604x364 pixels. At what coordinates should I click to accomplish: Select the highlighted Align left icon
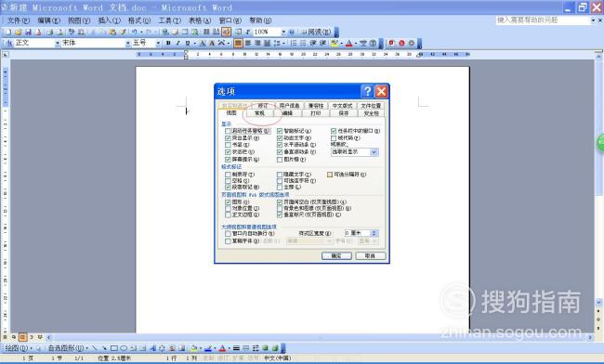point(238,43)
